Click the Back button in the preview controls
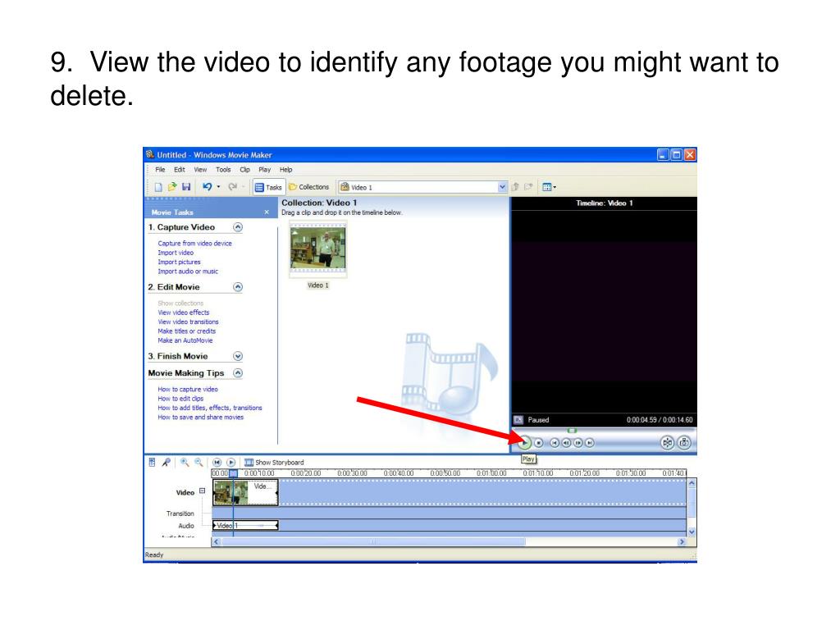Screen dimensions: 840x630 coord(555,442)
